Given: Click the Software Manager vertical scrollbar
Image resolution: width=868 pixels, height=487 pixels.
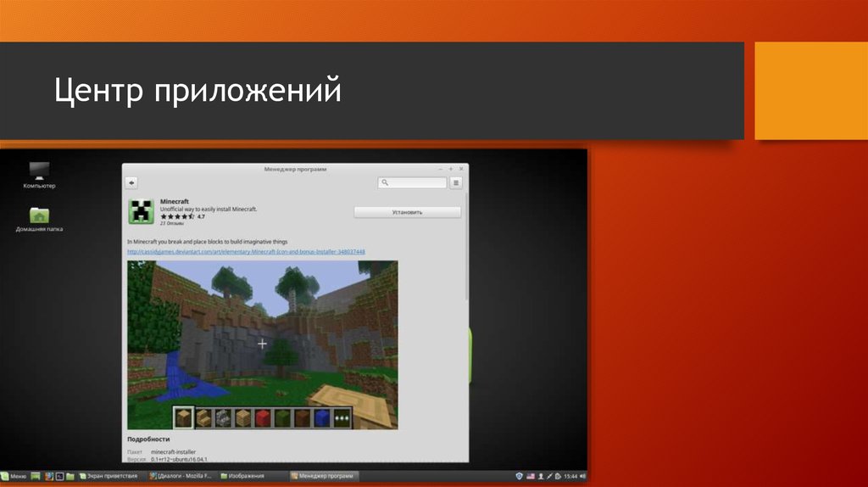Looking at the screenshot, I should 467,247.
